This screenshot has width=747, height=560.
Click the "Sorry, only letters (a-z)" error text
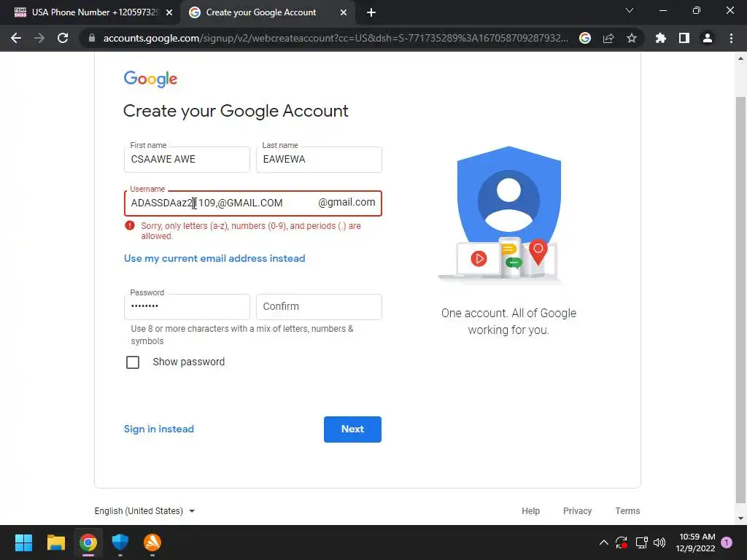251,231
